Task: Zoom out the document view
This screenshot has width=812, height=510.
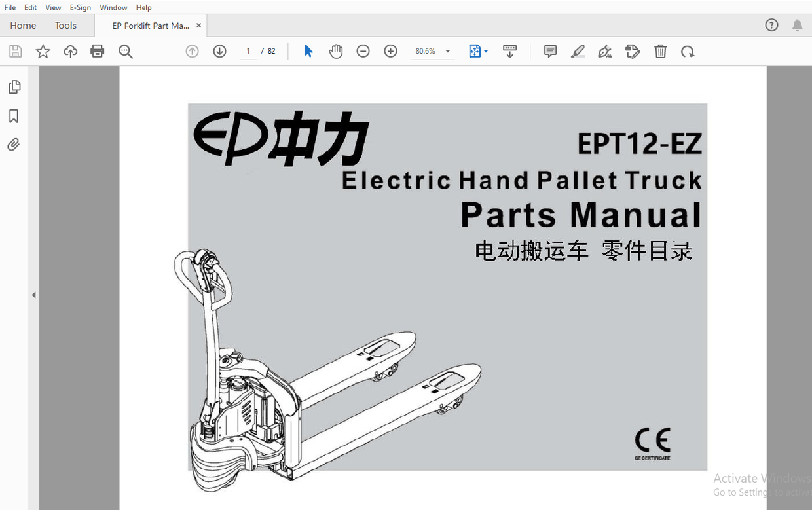Action: click(363, 51)
